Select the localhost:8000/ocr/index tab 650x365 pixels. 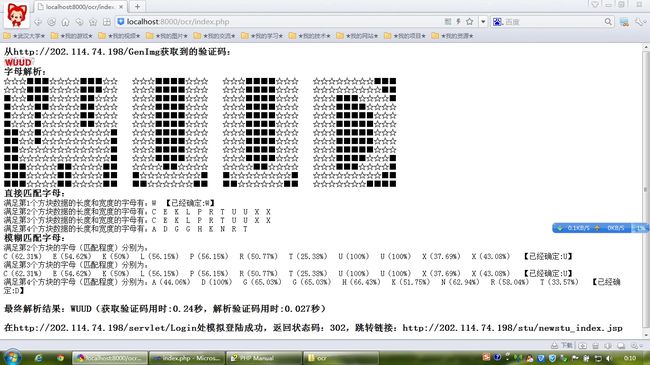pyautogui.click(x=80, y=7)
